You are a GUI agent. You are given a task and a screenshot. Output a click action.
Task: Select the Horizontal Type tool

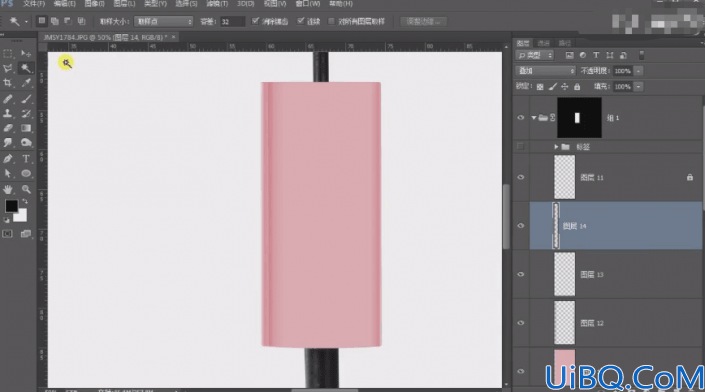(x=26, y=159)
